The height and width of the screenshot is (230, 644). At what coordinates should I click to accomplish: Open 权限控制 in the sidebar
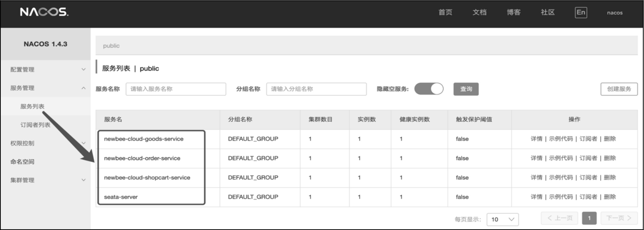click(22, 143)
